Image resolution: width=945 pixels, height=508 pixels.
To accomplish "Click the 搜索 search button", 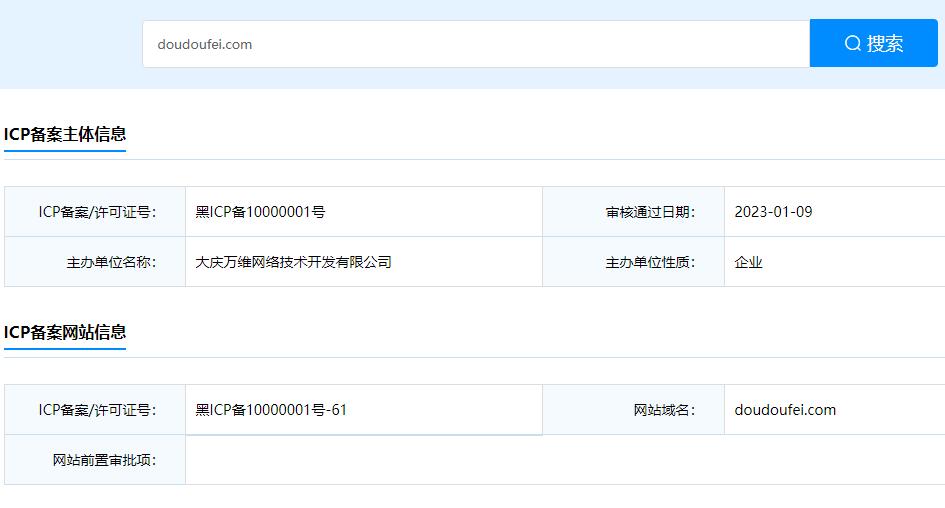I will [873, 43].
